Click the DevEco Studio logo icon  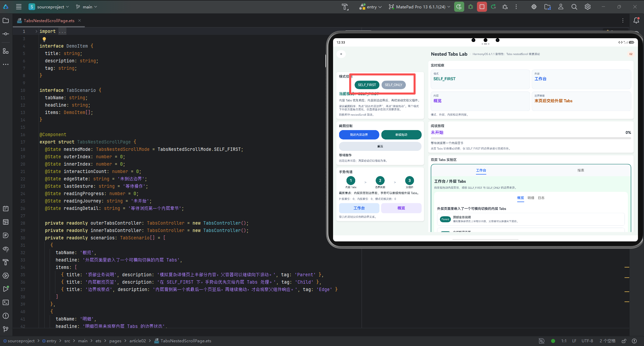6,7
